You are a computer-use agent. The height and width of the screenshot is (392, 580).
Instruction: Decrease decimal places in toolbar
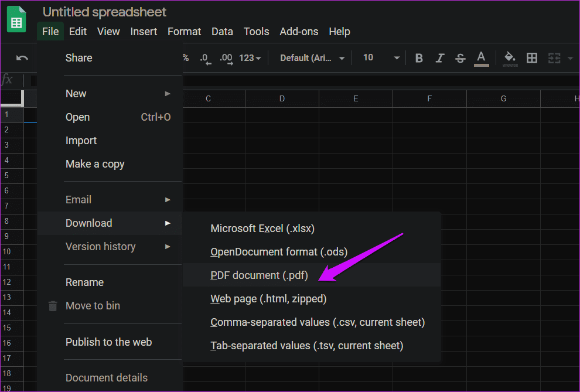click(x=205, y=59)
